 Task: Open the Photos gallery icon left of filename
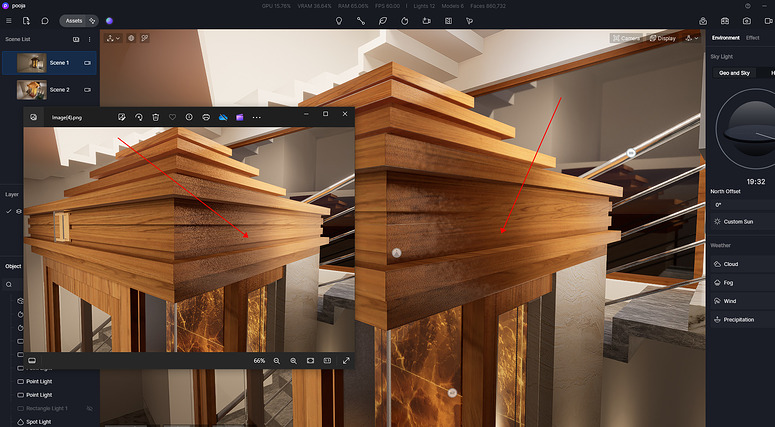point(34,117)
